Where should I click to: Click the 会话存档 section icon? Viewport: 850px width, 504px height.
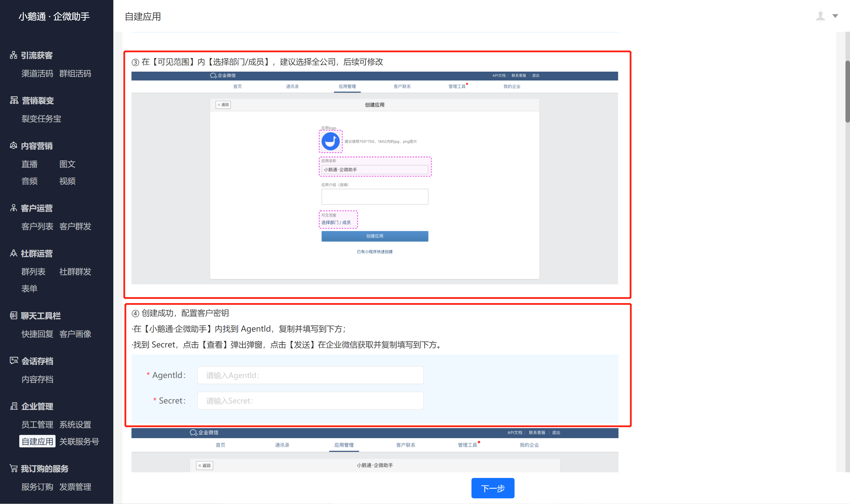pyautogui.click(x=14, y=361)
